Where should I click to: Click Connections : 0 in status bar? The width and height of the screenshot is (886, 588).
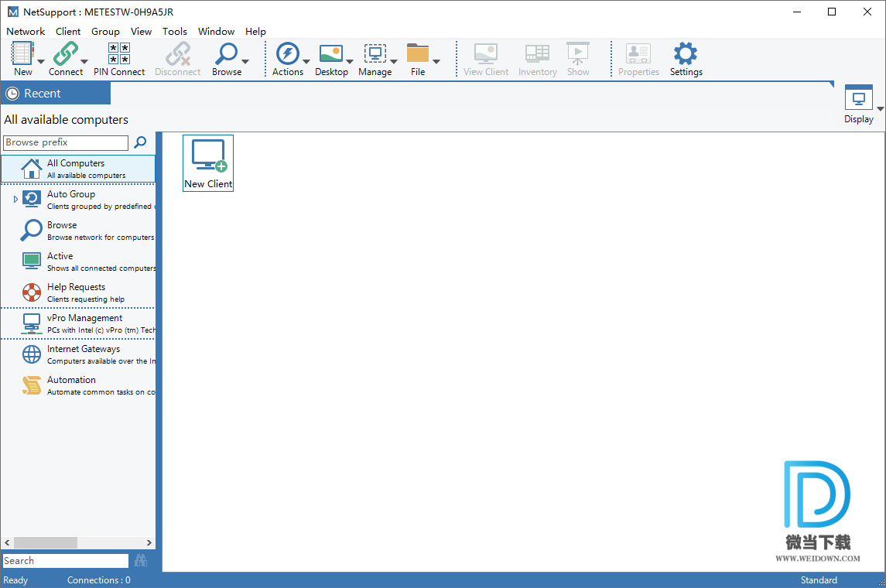click(x=98, y=580)
